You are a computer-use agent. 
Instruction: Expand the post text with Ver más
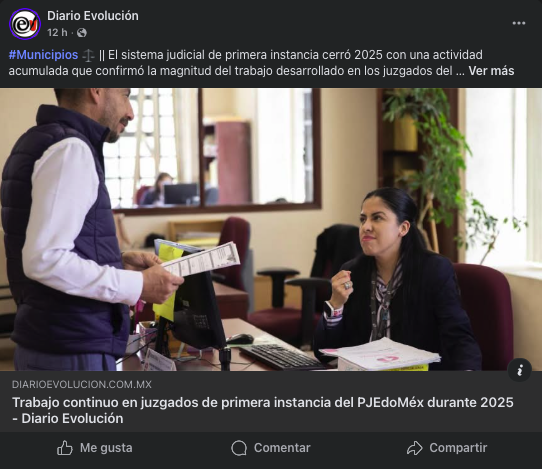point(491,71)
